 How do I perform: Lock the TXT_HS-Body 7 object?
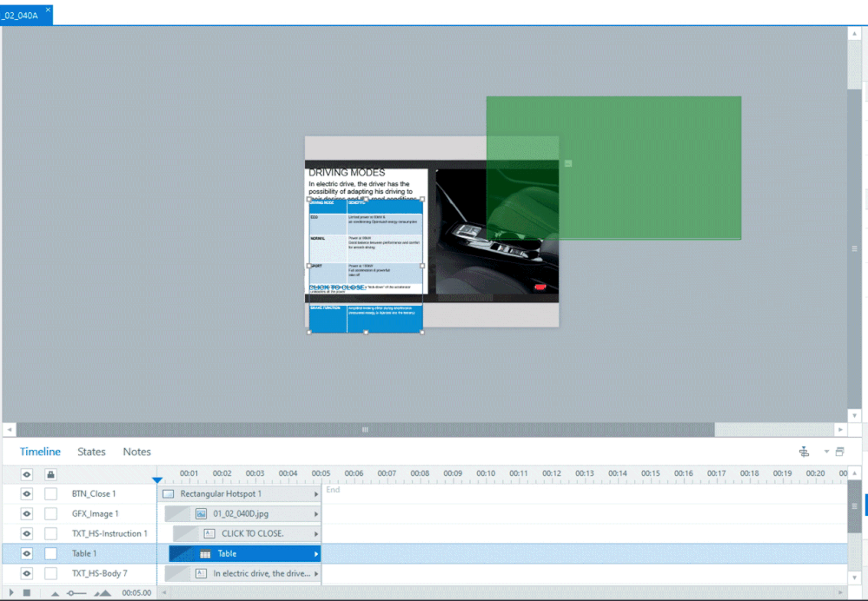[x=50, y=573]
